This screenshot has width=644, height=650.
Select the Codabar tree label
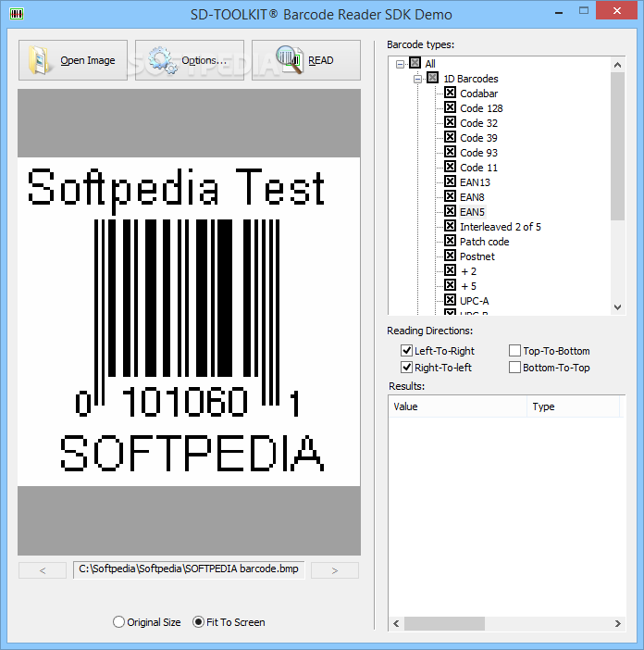(478, 94)
